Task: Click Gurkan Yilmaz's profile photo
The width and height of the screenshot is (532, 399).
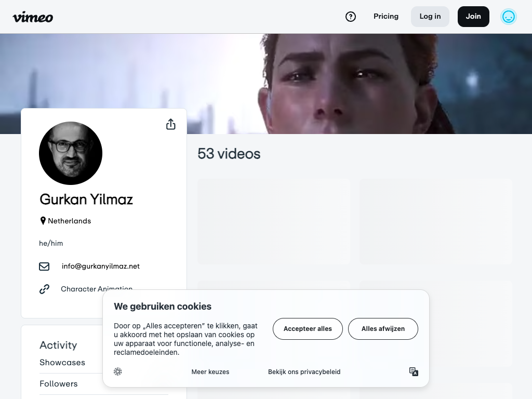Action: tap(71, 153)
